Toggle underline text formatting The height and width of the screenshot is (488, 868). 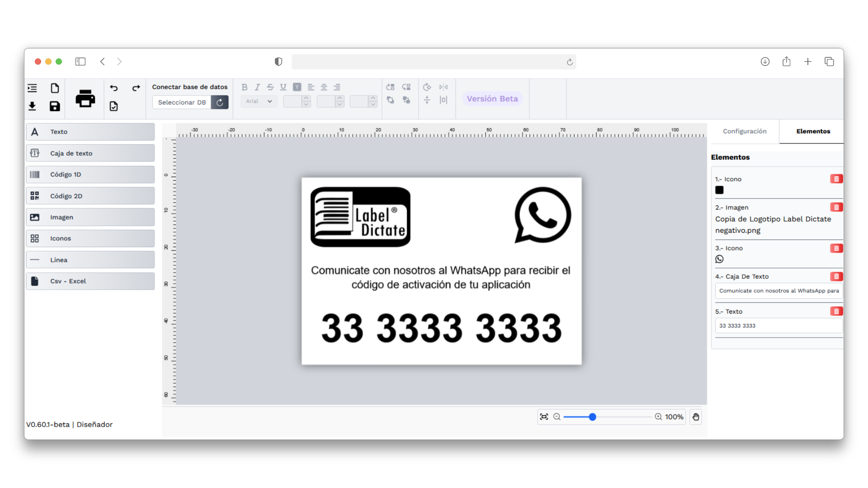pos(283,87)
